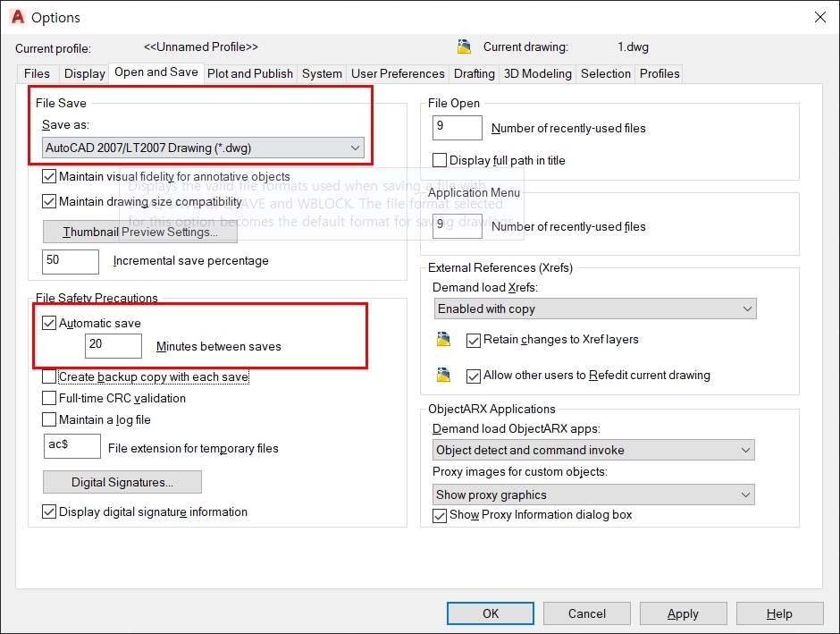Click File Open recently-used files number field
840x634 pixels.
click(x=458, y=128)
